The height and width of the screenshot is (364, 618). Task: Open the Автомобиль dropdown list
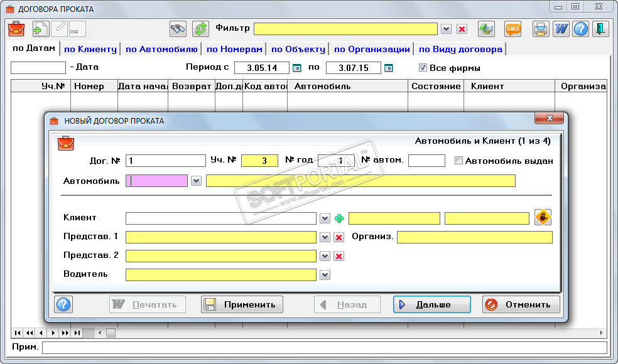pyautogui.click(x=196, y=181)
